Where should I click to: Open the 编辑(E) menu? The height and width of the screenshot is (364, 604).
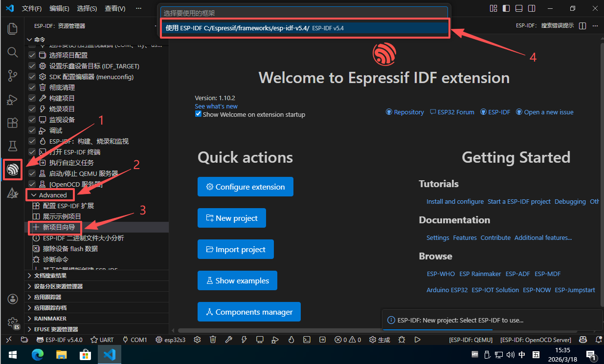pyautogui.click(x=60, y=8)
